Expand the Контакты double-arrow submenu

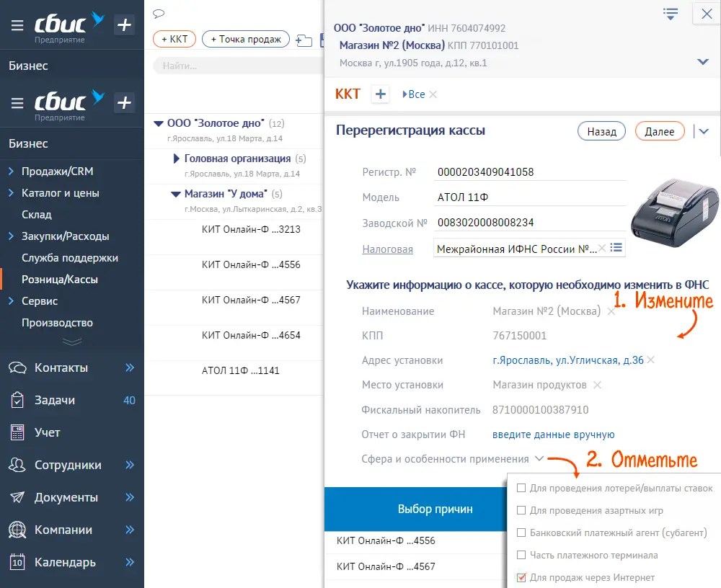click(130, 367)
